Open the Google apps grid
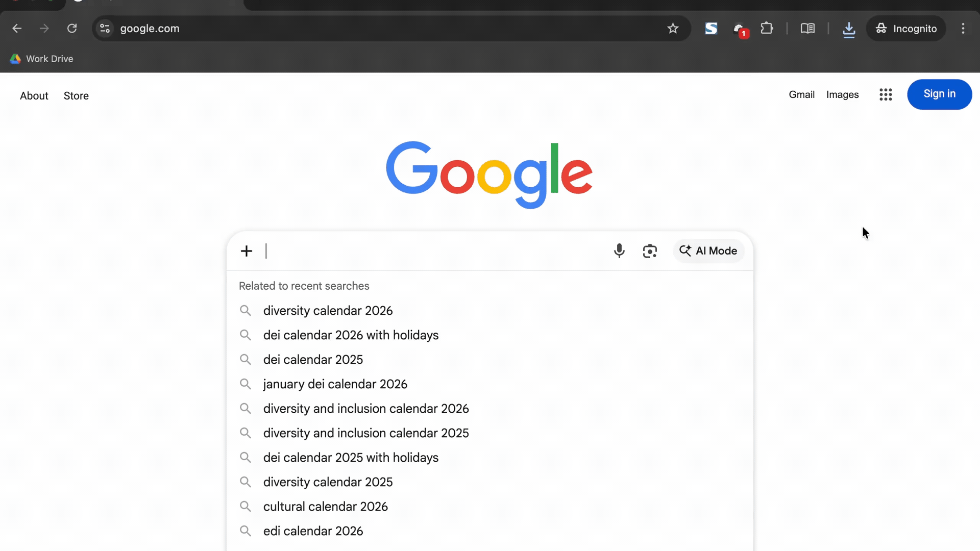This screenshot has height=551, width=980. tap(886, 95)
